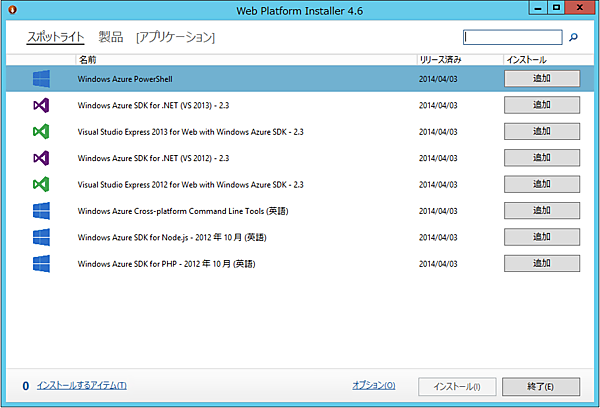The height and width of the screenshot is (408, 600).
Task: Click the search magnifier icon
Action: 573,37
